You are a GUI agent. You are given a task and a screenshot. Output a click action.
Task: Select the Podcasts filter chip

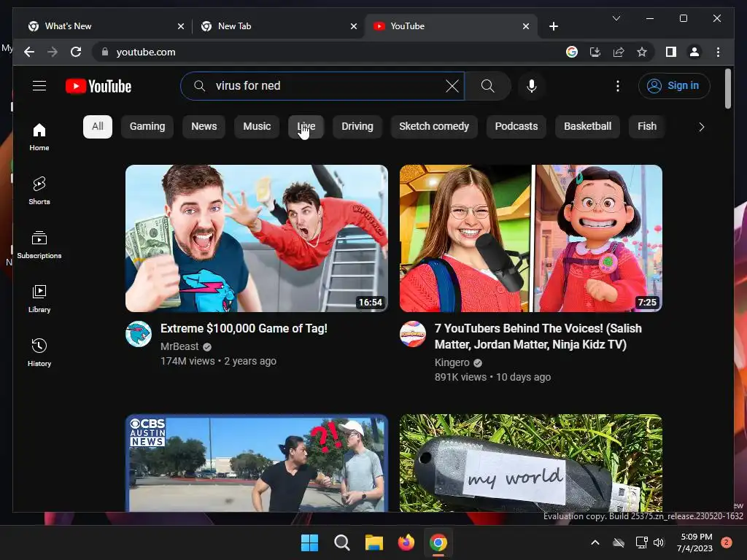pyautogui.click(x=516, y=127)
